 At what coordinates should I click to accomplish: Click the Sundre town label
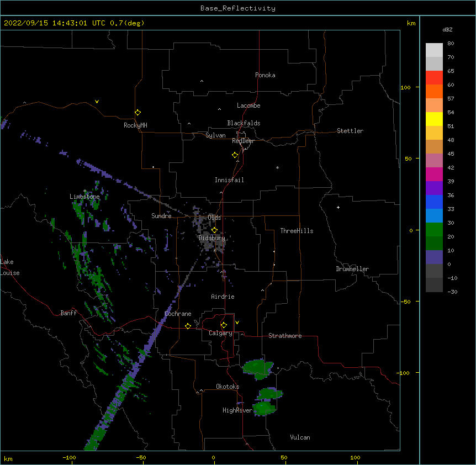point(161,216)
